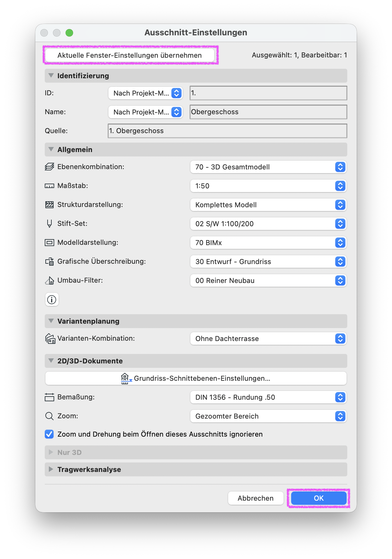Open Grundriss-Schnittebenen-Einstellungen button
Viewport: 392px width, 559px height.
196,378
